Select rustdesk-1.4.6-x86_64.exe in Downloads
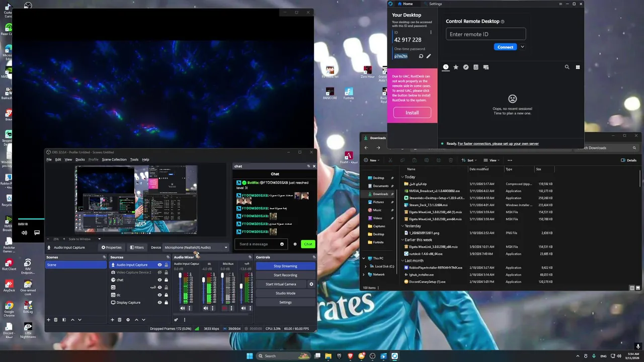 [426, 254]
